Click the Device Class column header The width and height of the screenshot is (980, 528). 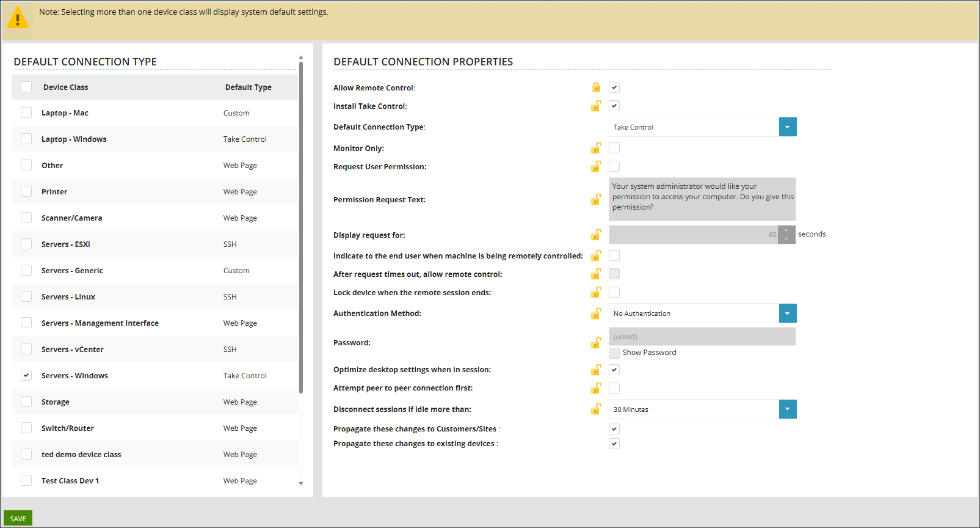(65, 87)
